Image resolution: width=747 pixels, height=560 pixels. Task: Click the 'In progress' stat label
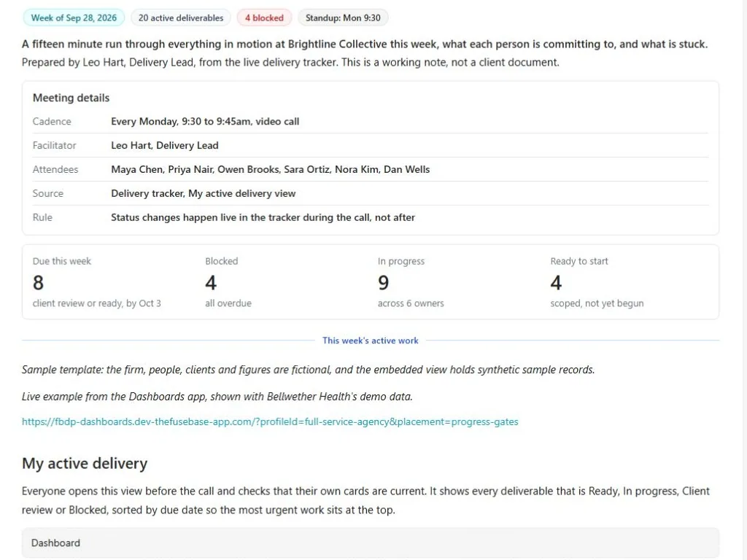(401, 261)
